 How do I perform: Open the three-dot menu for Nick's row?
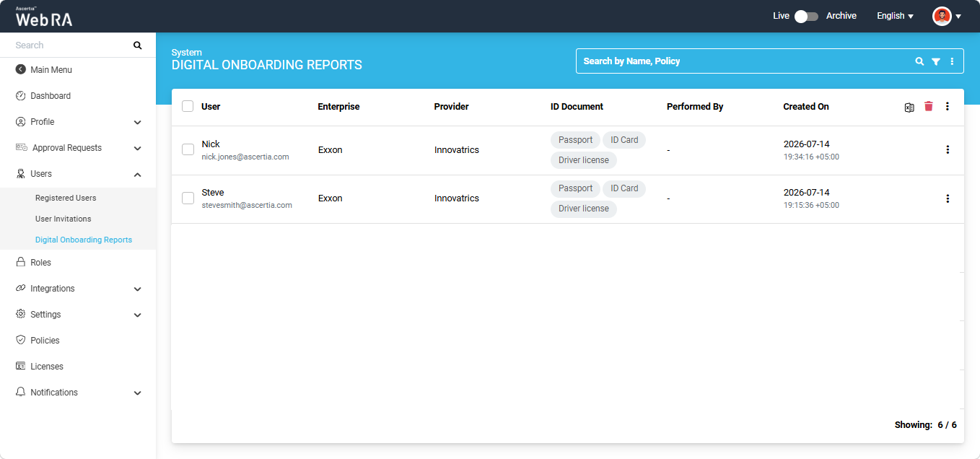point(948,150)
